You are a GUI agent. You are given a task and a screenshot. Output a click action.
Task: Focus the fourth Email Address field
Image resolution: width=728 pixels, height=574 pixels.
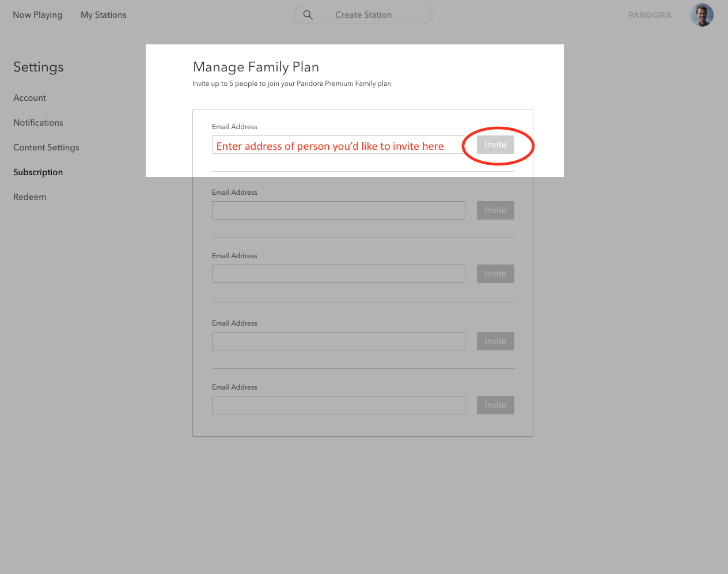click(x=338, y=341)
